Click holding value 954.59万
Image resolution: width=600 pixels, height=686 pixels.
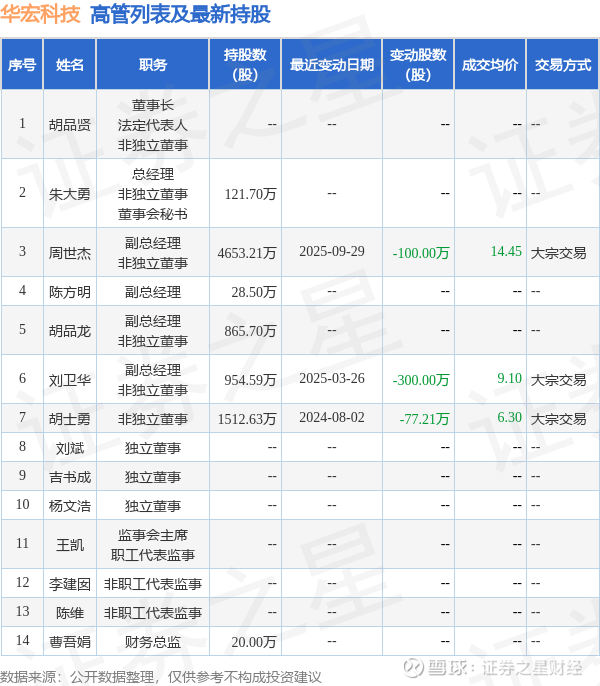click(250, 380)
